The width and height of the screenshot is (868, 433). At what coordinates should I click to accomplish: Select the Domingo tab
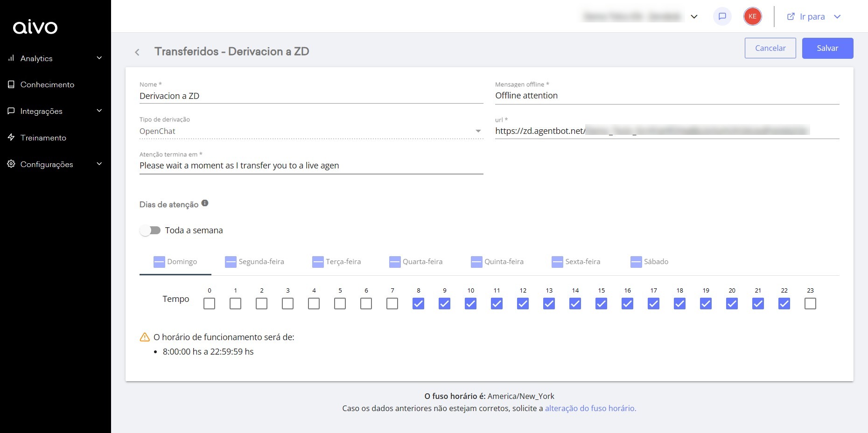175,262
